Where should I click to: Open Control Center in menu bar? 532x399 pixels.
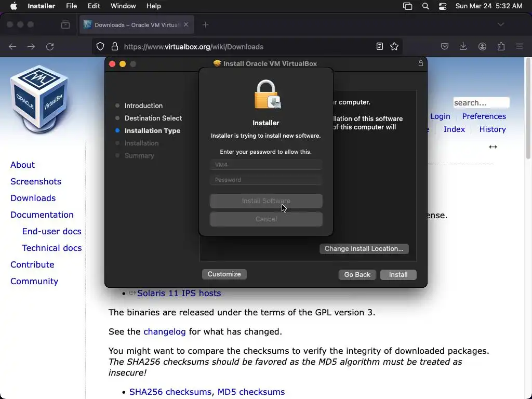click(443, 6)
